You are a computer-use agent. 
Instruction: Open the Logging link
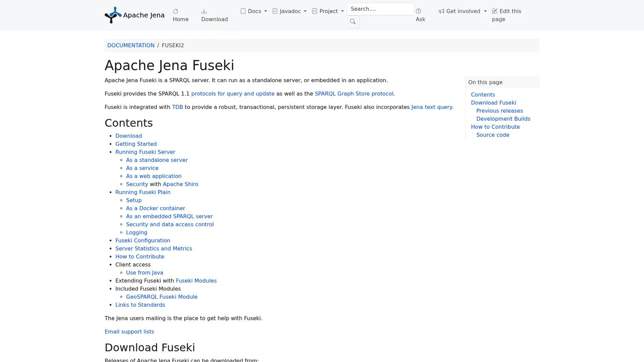click(137, 233)
